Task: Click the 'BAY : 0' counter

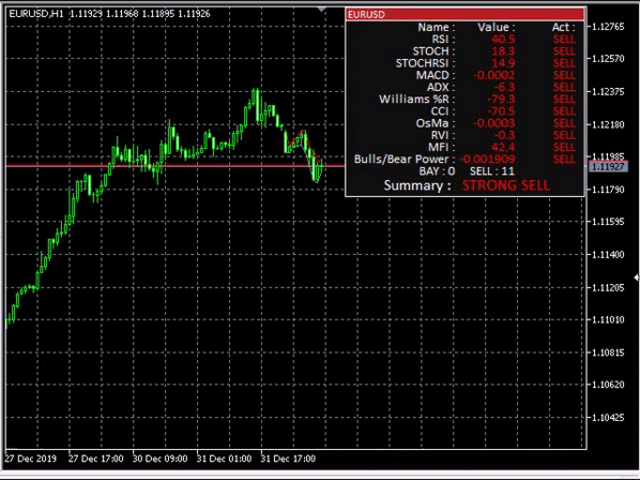Action: [x=437, y=171]
